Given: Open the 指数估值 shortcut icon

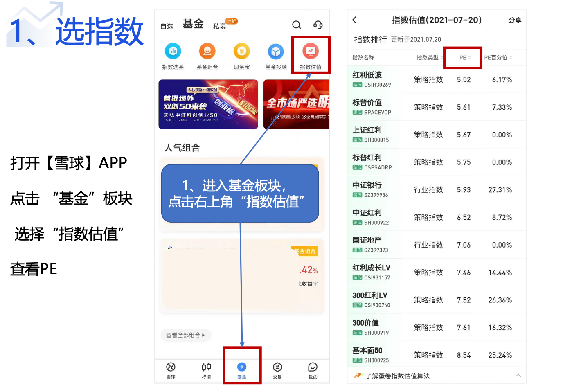Looking at the screenshot, I should click(x=311, y=52).
